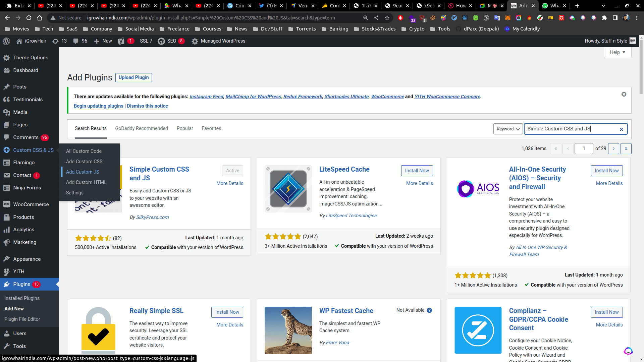Click the Yoast SEO icon in admin bar
This screenshot has height=362, width=644.
(121, 41)
